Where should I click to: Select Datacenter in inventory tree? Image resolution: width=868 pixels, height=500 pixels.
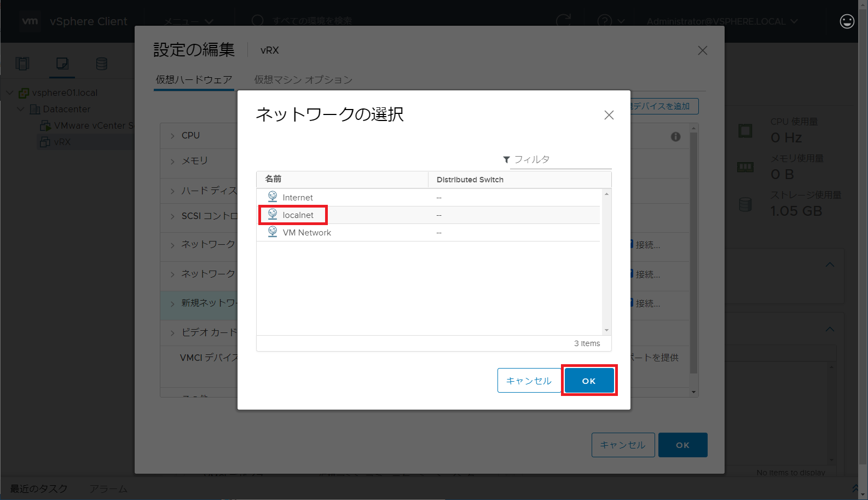click(x=67, y=110)
